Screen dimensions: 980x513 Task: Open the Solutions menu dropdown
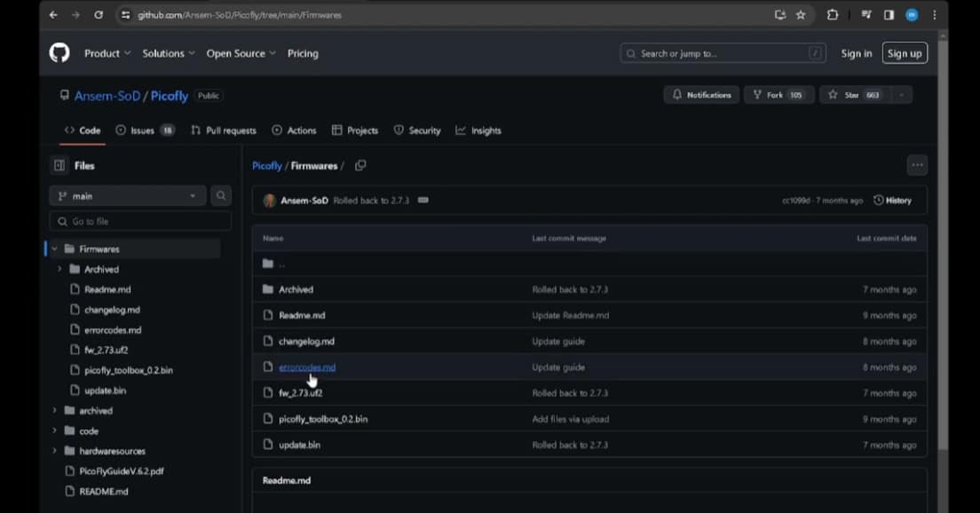point(169,54)
